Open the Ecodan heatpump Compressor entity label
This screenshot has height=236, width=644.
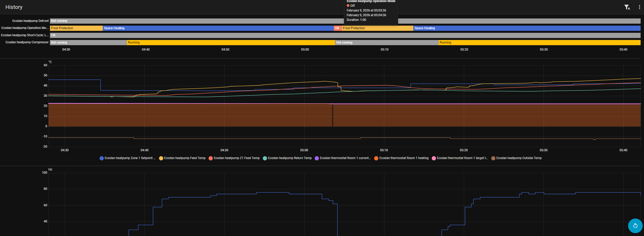(x=27, y=42)
